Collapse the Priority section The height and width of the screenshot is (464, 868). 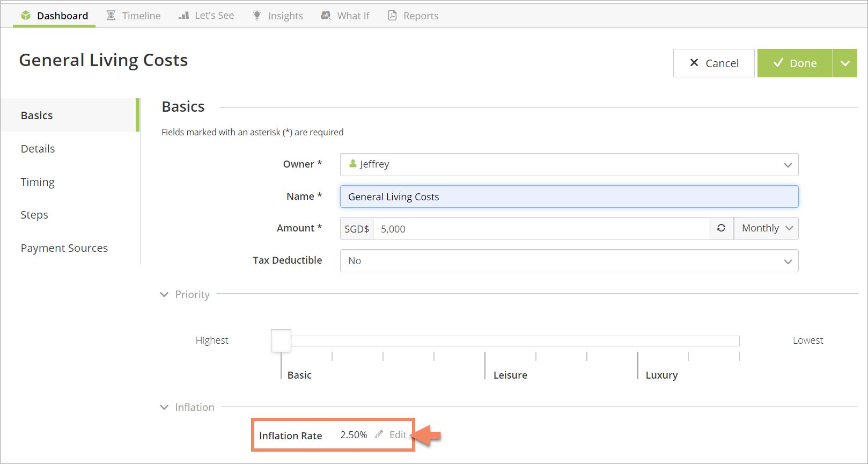click(164, 294)
